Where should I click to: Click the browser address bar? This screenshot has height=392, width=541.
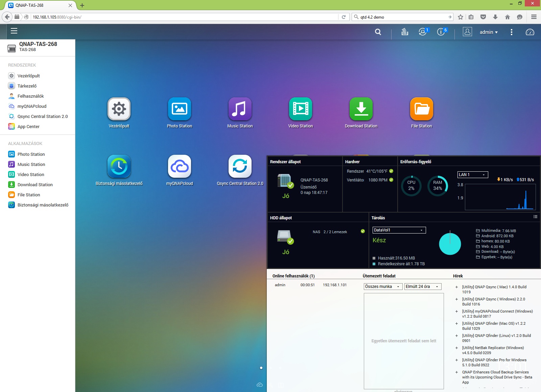184,17
